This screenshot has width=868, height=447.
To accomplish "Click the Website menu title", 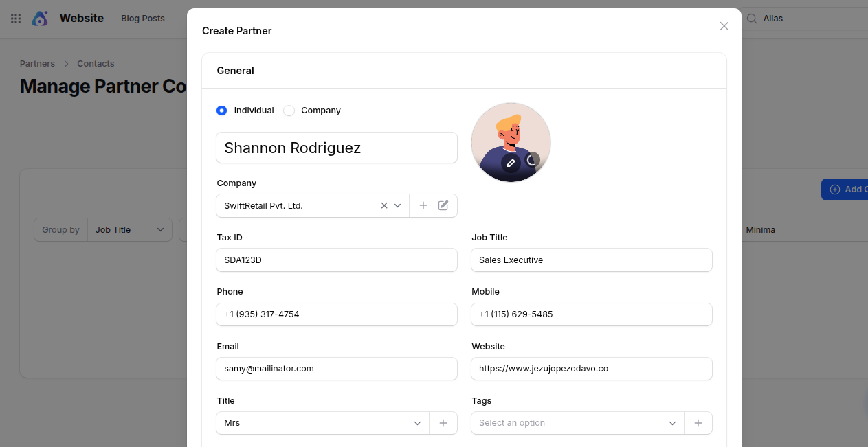I will pos(82,18).
